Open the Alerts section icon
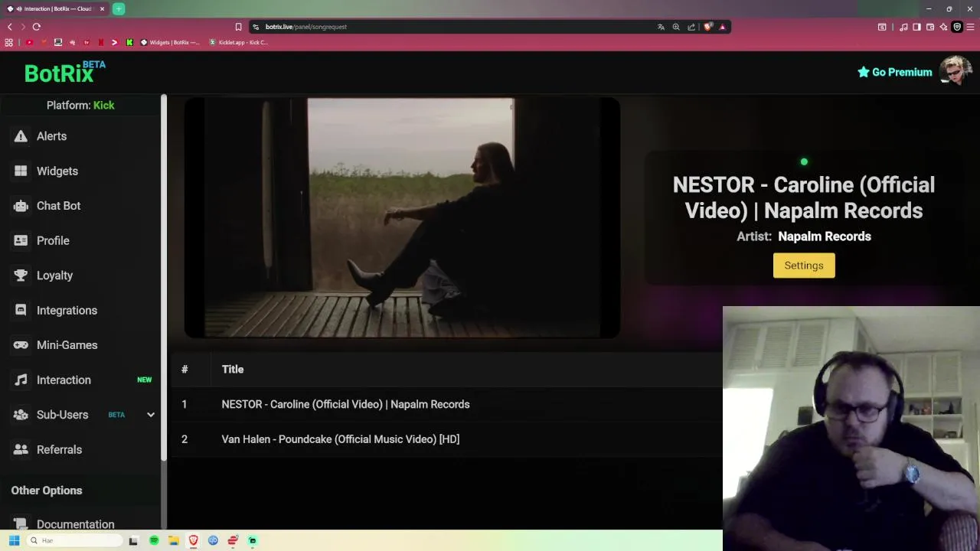The height and width of the screenshot is (551, 980). (21, 136)
